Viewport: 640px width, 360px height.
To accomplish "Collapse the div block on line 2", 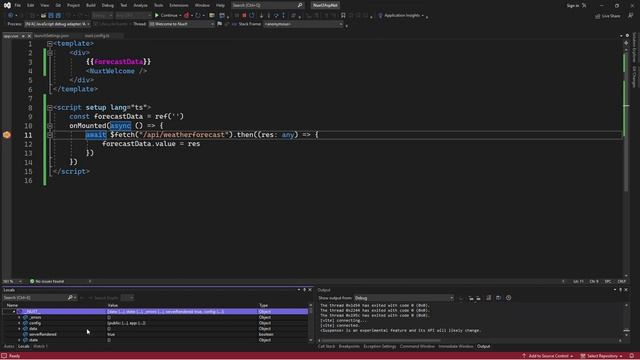I will tap(49, 53).
